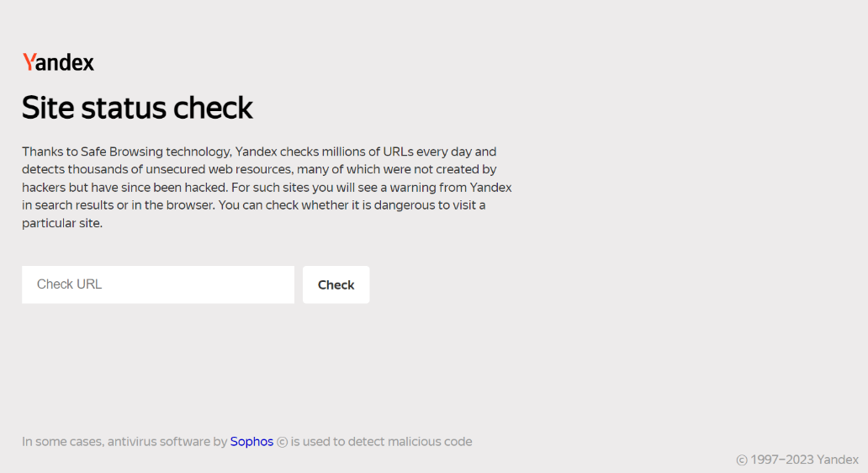Click 'is used to detect malicious code' text
Screen dimensions: 868x473
pos(381,441)
